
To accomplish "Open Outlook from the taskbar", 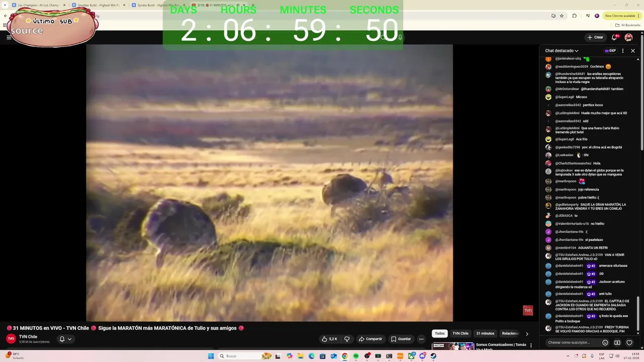I will pos(334,356).
